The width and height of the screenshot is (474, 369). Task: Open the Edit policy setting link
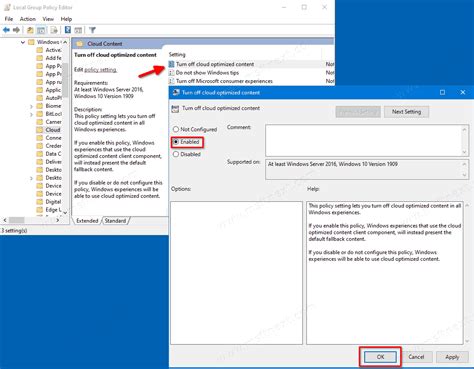pyautogui.click(x=100, y=69)
